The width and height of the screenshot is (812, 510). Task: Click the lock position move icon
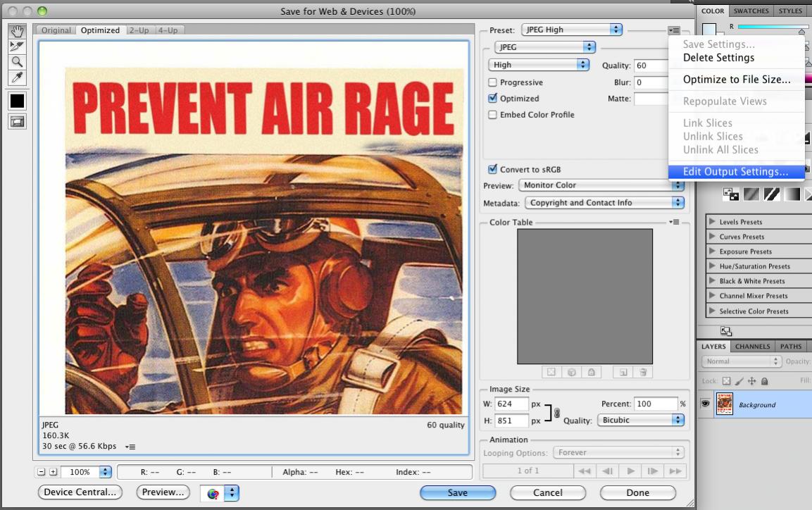pos(752,381)
